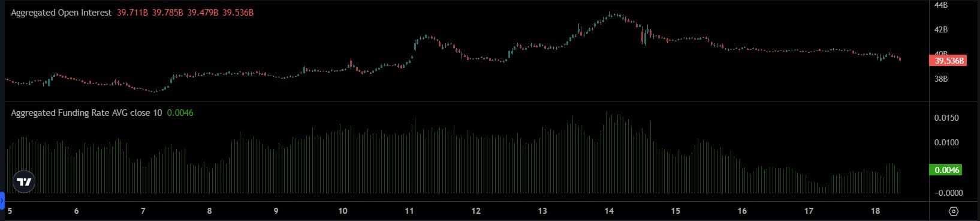
Task: Select the Aggregated Open Interest legend title
Action: pyautogui.click(x=61, y=13)
